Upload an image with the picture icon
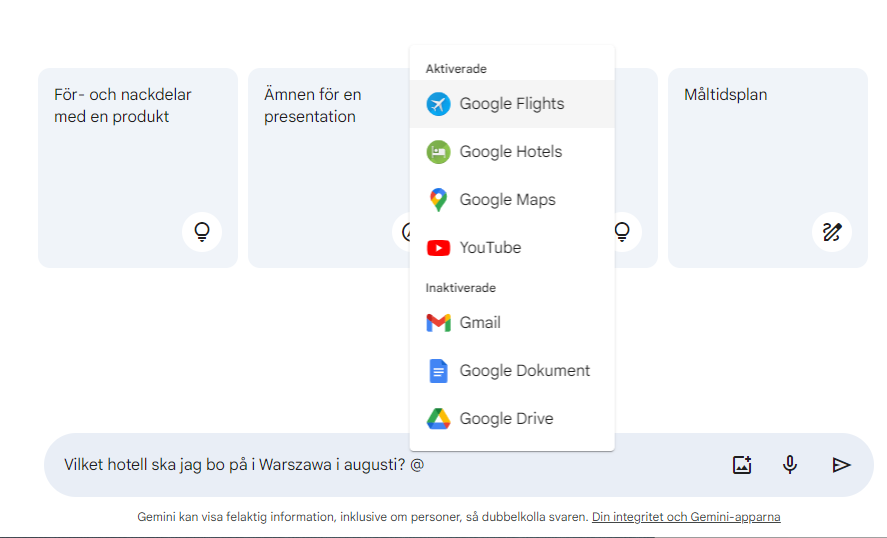The height and width of the screenshot is (538, 887). click(x=741, y=465)
